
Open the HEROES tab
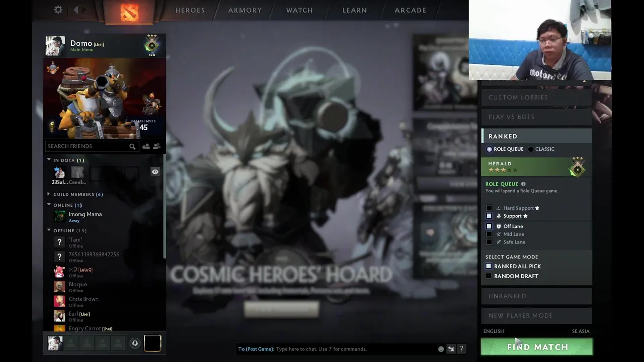(190, 10)
